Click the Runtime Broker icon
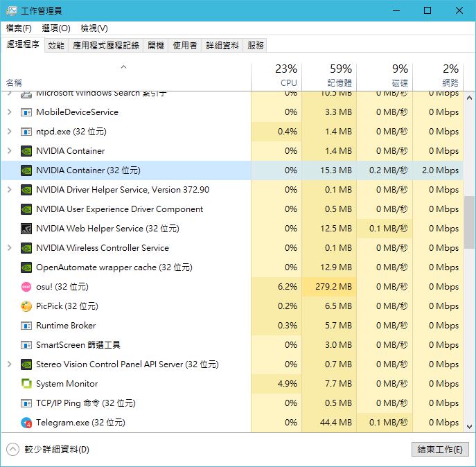The image size is (476, 467). coord(26,326)
